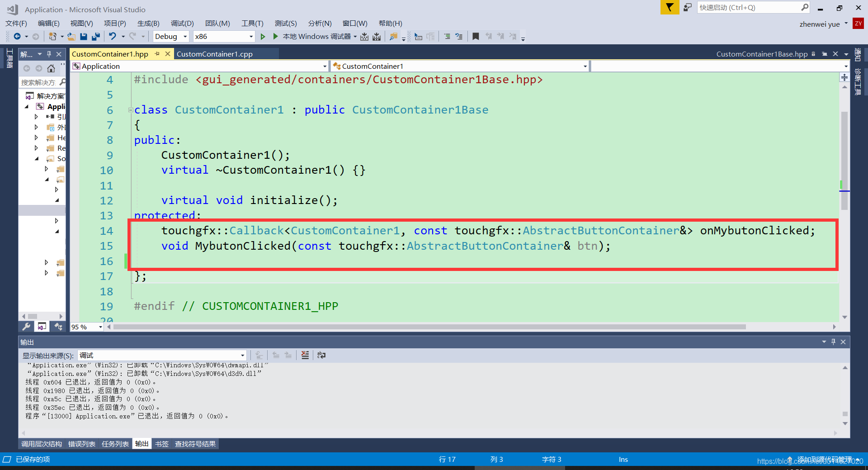Open the notifications flag icon in the title bar
This screenshot has width=868, height=470.
670,7
